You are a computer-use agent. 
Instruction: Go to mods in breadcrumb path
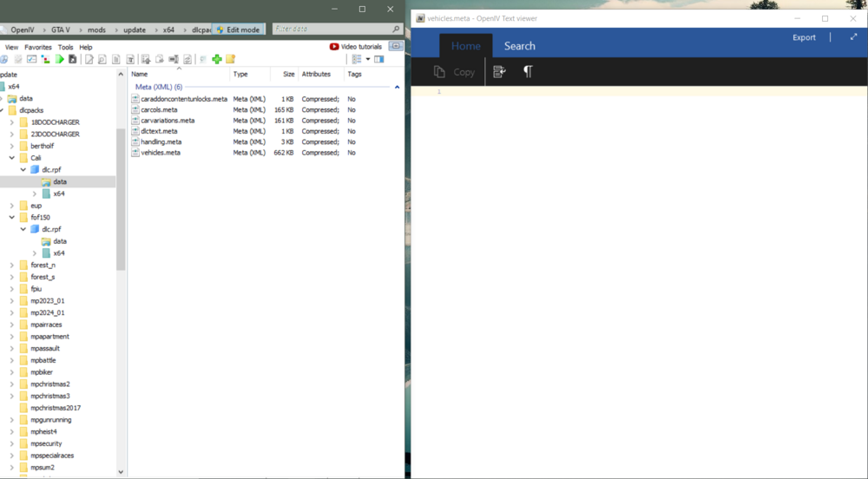96,30
